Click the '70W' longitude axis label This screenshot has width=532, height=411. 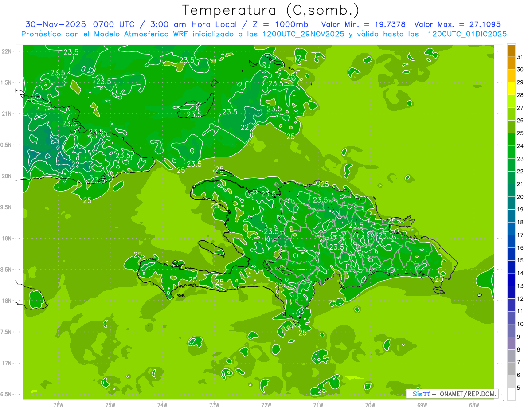pyautogui.click(x=370, y=405)
